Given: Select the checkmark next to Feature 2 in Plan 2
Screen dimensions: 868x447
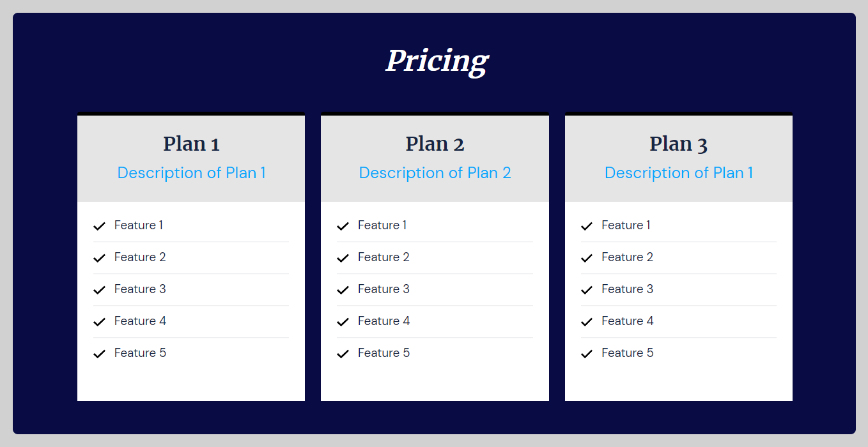Looking at the screenshot, I should (343, 257).
